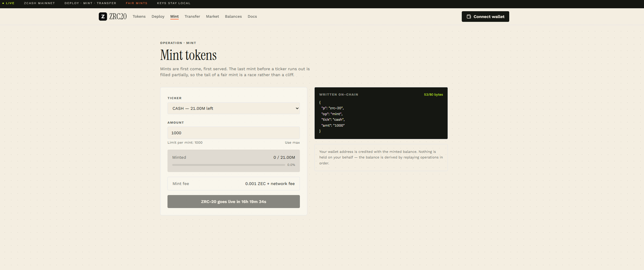The width and height of the screenshot is (644, 270).
Task: Navigate to Market
Action: [213, 17]
